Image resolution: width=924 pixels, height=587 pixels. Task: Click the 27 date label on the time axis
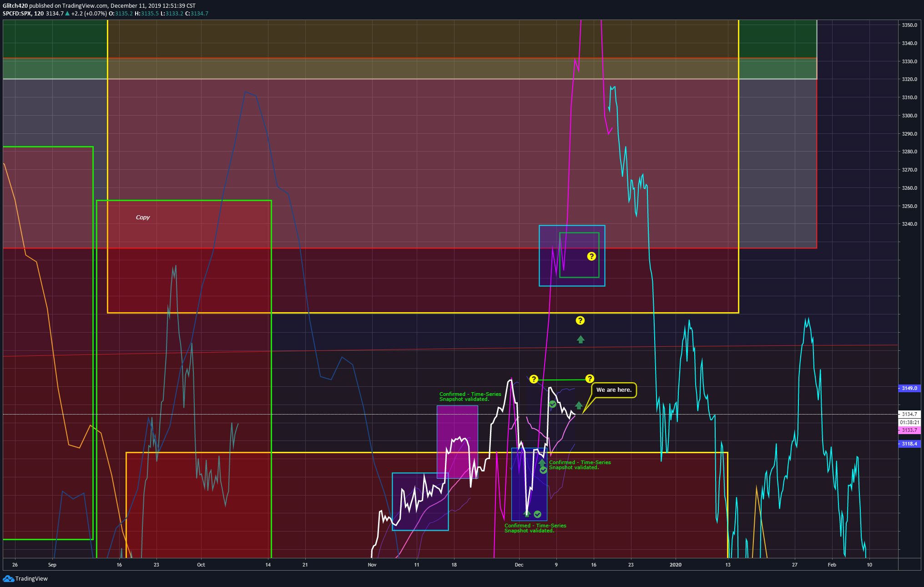(x=795, y=565)
